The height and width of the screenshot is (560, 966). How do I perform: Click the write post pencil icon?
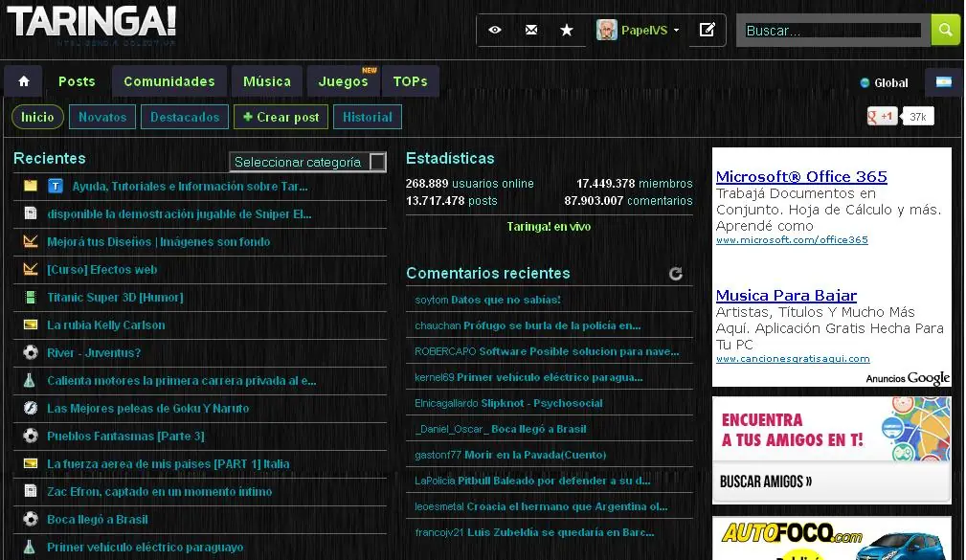pyautogui.click(x=707, y=30)
